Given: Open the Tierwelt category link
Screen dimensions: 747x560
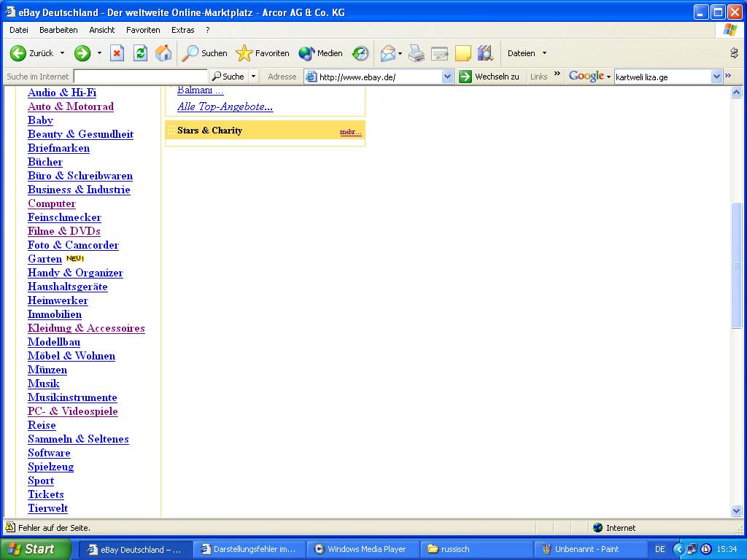Looking at the screenshot, I should (x=47, y=508).
